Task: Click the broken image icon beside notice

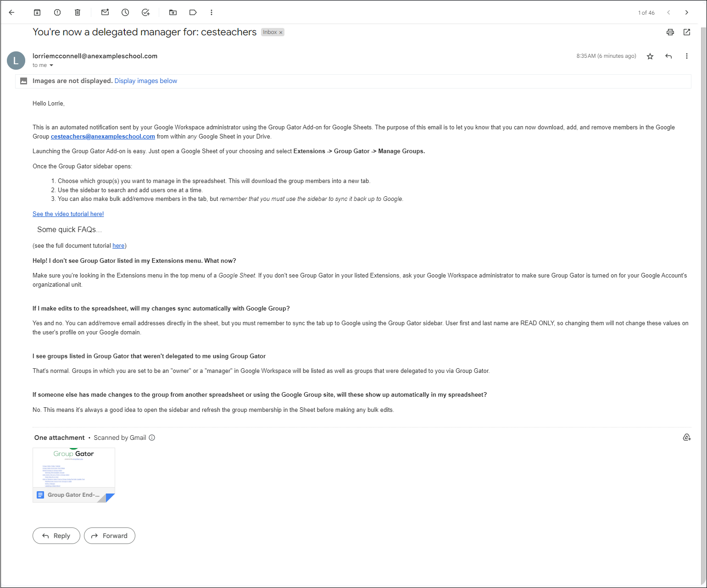Action: pos(23,81)
